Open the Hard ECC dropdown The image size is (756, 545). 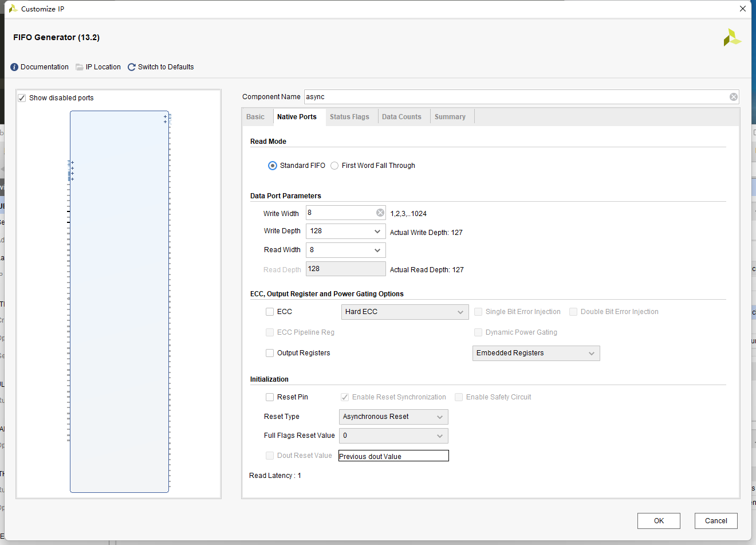405,312
